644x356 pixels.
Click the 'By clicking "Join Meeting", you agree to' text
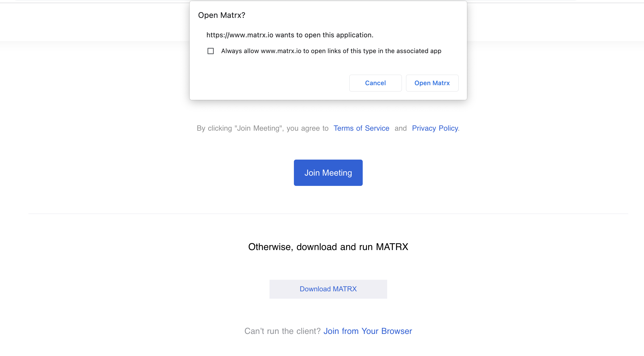pos(262,128)
